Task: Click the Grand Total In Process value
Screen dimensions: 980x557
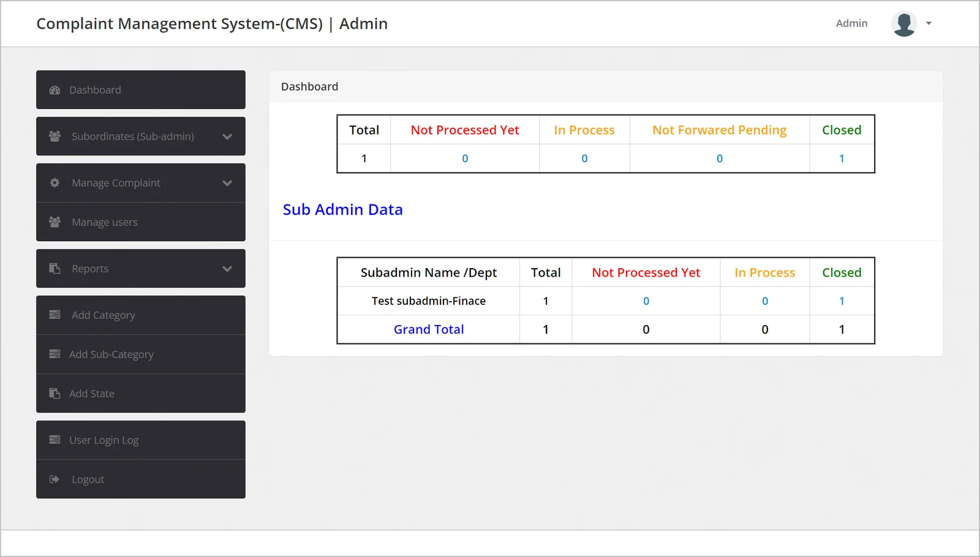Action: 765,329
